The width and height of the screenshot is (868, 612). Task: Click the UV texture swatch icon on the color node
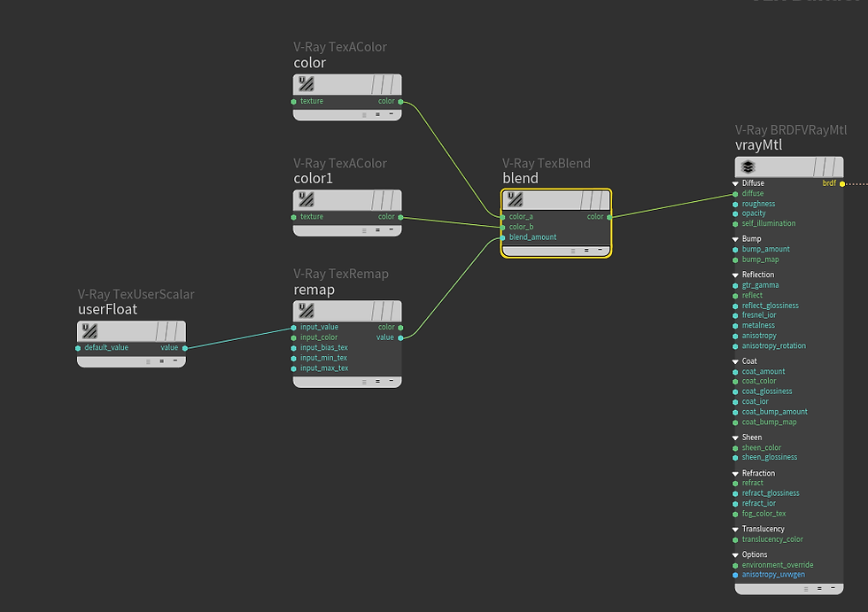pyautogui.click(x=306, y=83)
